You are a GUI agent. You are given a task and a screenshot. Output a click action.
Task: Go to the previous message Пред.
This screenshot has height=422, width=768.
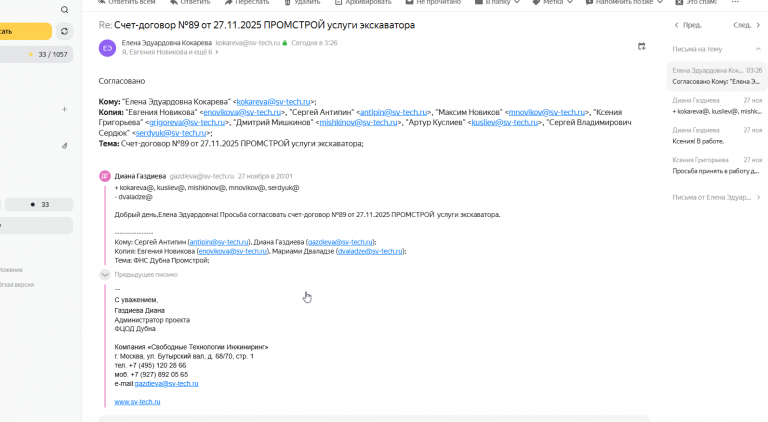pyautogui.click(x=688, y=25)
